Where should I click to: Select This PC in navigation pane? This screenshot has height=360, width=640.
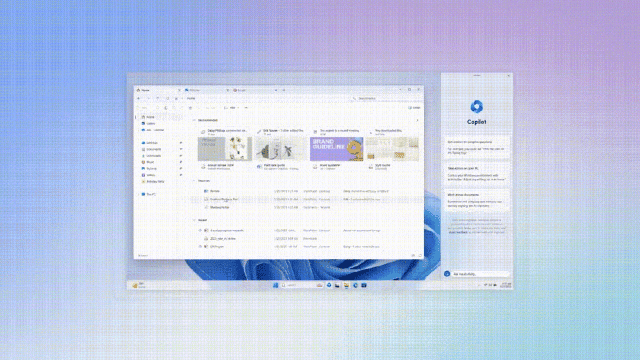(x=149, y=194)
